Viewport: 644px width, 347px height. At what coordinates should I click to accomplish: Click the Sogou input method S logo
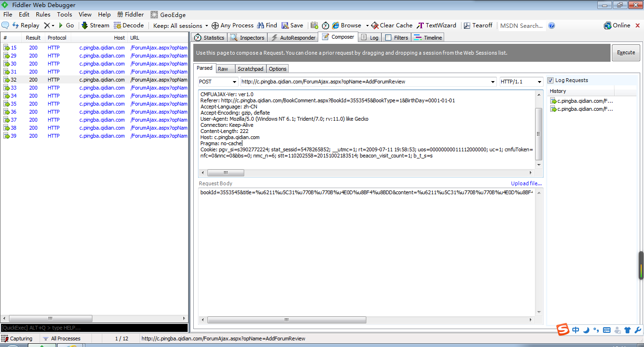click(x=562, y=330)
